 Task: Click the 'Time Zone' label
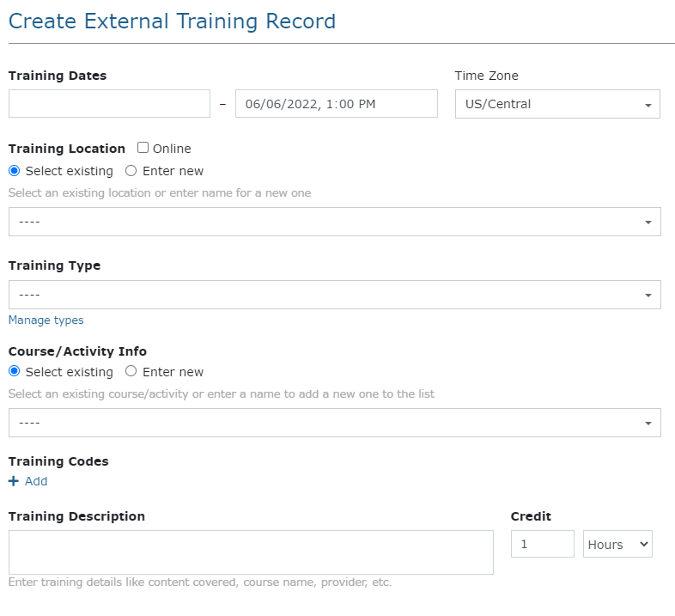(487, 76)
